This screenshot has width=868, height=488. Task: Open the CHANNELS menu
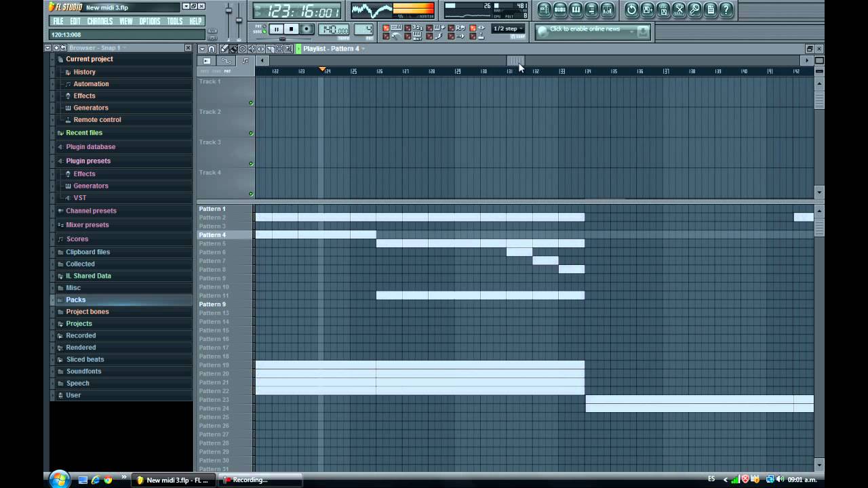(x=100, y=21)
